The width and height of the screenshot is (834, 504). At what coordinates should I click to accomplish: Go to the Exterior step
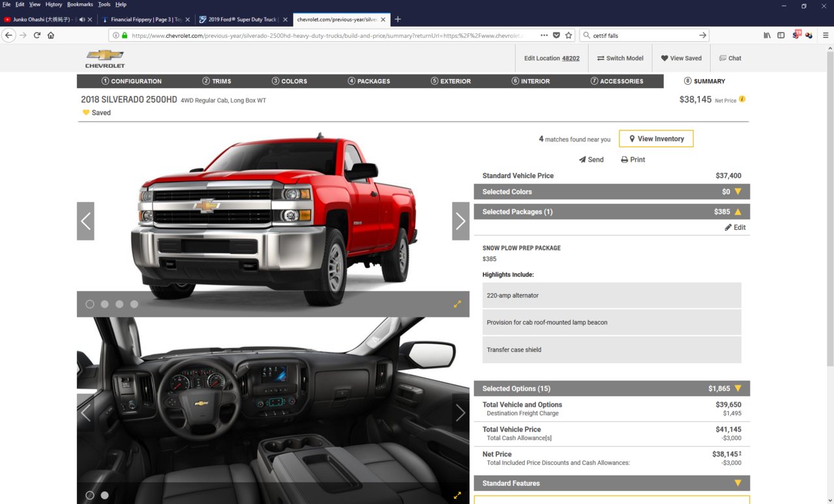(451, 82)
